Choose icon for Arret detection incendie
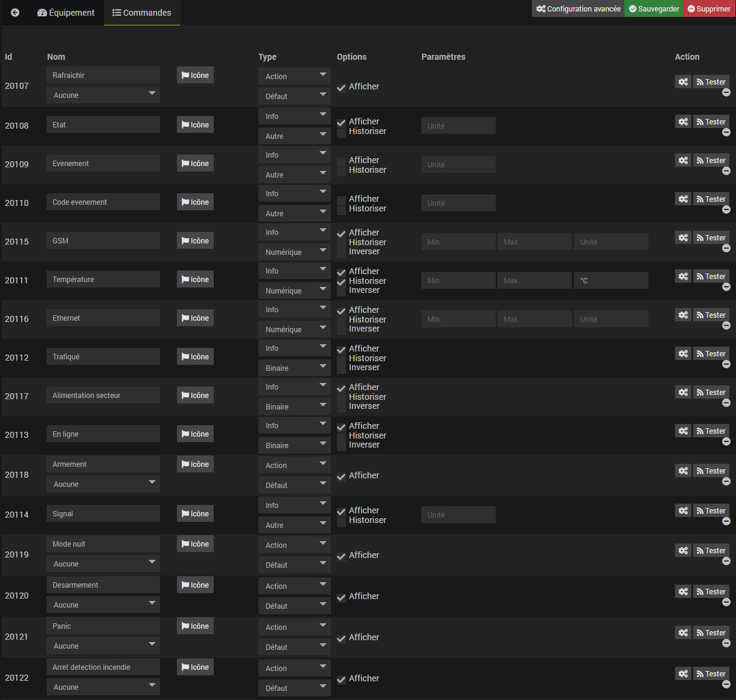The width and height of the screenshot is (736, 700). pos(195,667)
